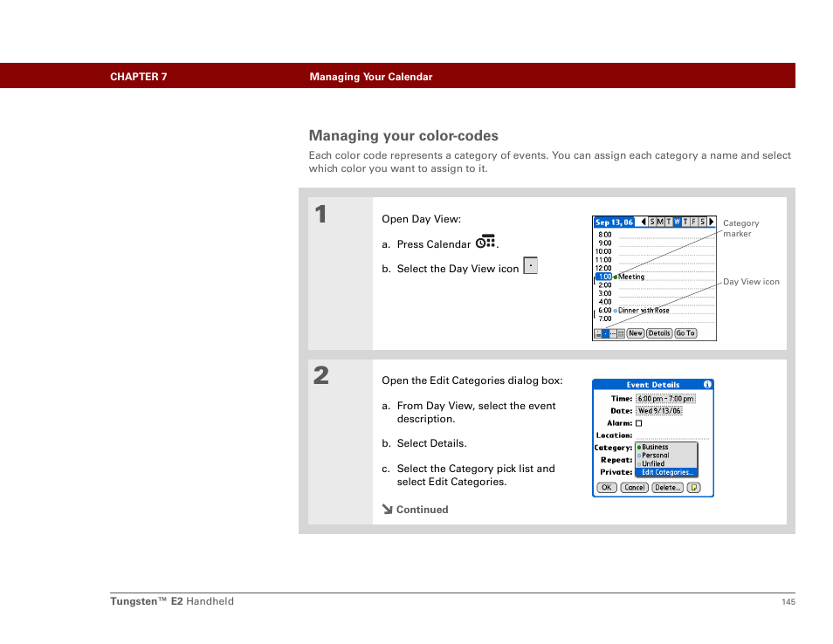Select the Agenda View icon in Day View
Screen dimensions: 833x644
[597, 333]
